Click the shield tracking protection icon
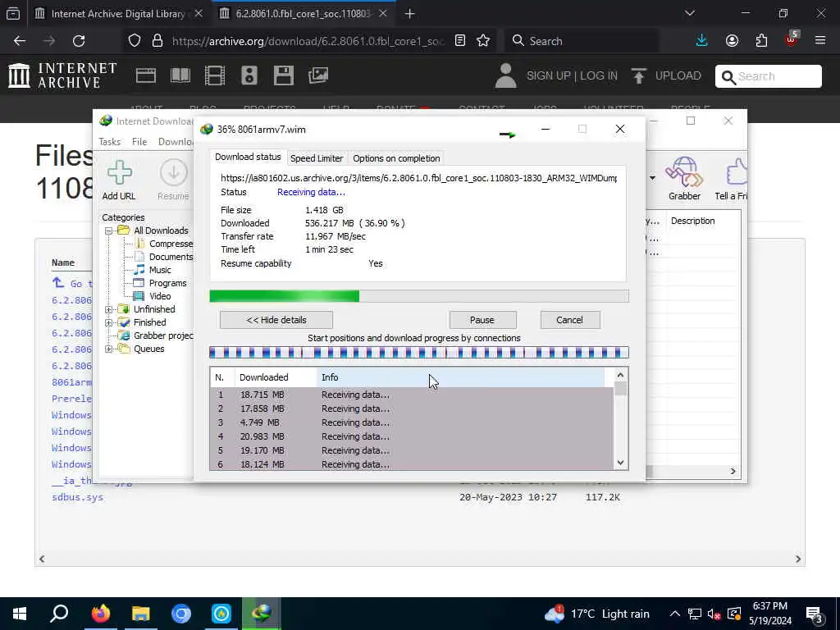The height and width of the screenshot is (630, 840). pos(135,41)
